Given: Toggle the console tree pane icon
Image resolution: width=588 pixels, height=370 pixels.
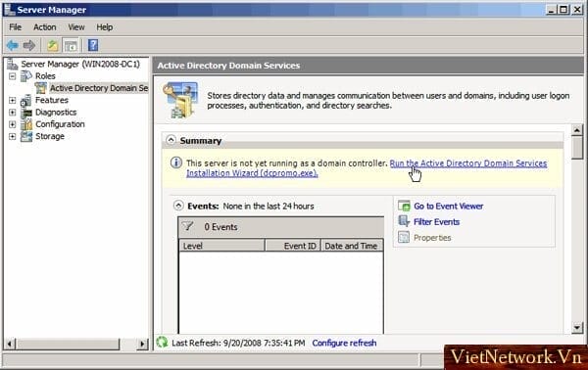Looking at the screenshot, I should coord(71,46).
